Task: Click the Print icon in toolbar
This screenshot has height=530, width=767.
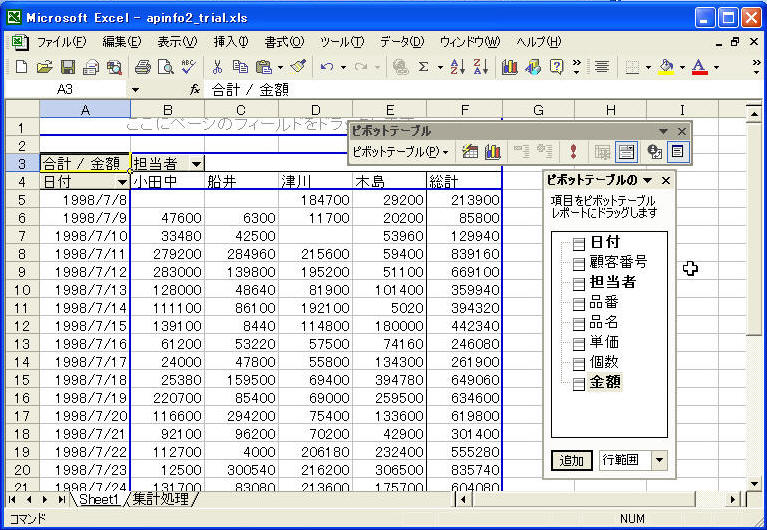Action: (142, 67)
